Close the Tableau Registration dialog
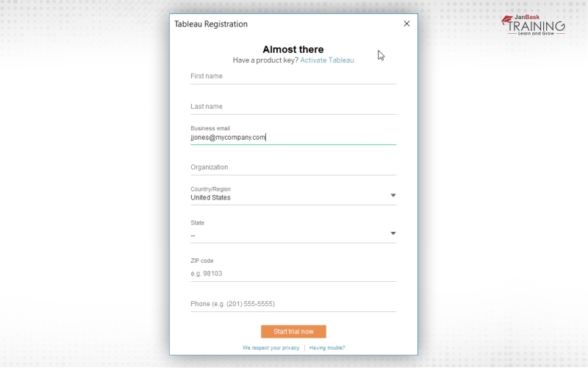Image resolution: width=588 pixels, height=368 pixels. 406,24
